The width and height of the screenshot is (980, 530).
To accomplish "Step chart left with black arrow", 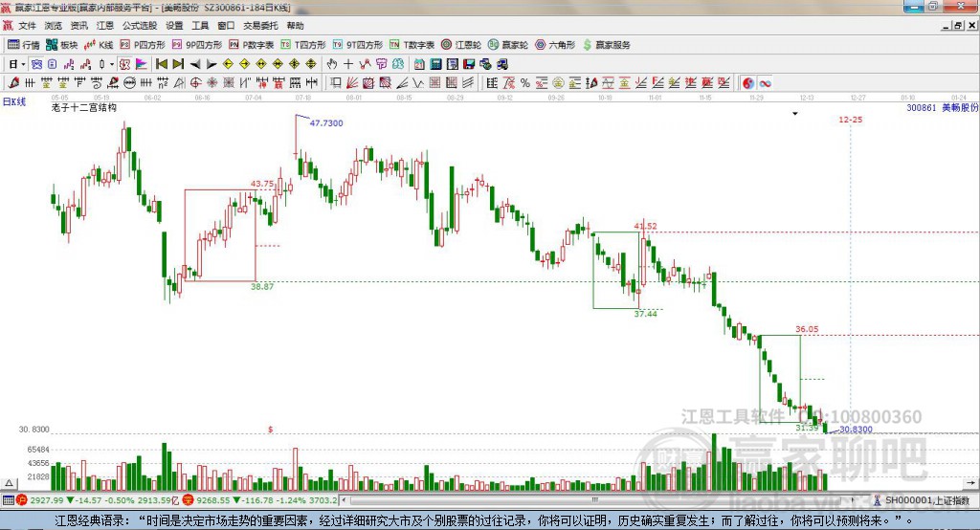I will pyautogui.click(x=195, y=64).
